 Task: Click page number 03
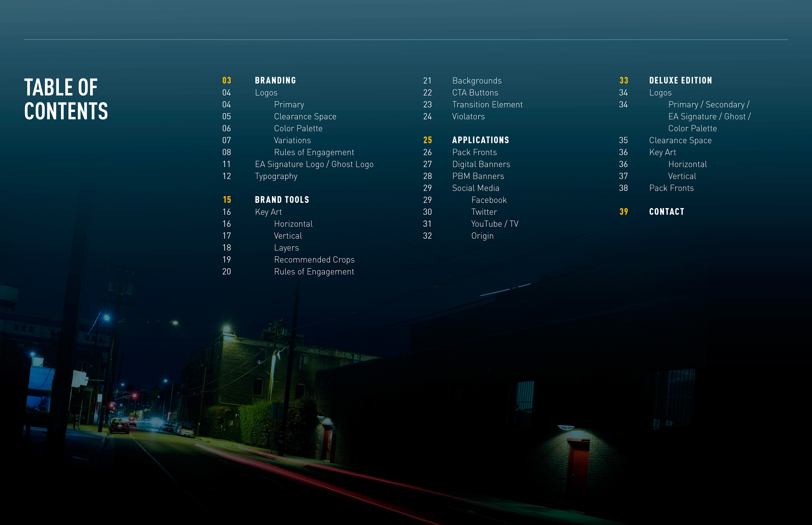(x=226, y=80)
